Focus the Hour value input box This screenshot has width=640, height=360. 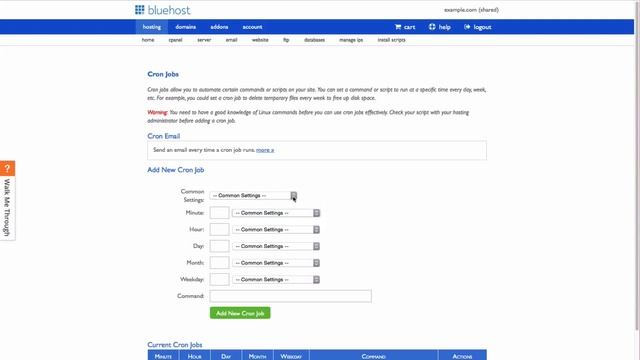click(x=220, y=229)
